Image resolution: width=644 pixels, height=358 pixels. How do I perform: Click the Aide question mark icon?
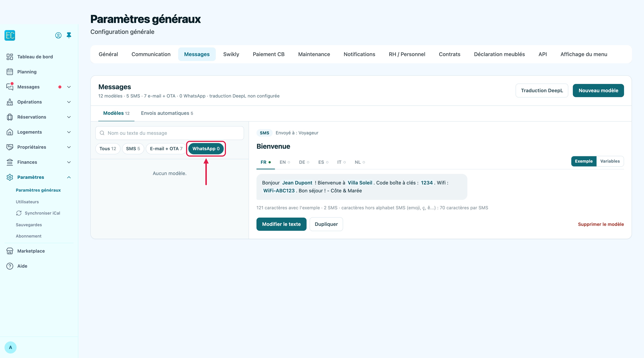click(x=10, y=266)
